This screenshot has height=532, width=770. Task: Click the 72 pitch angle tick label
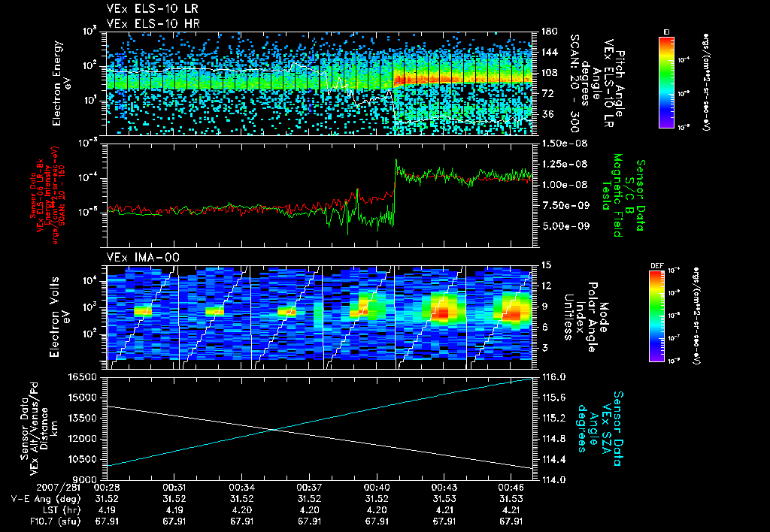547,93
